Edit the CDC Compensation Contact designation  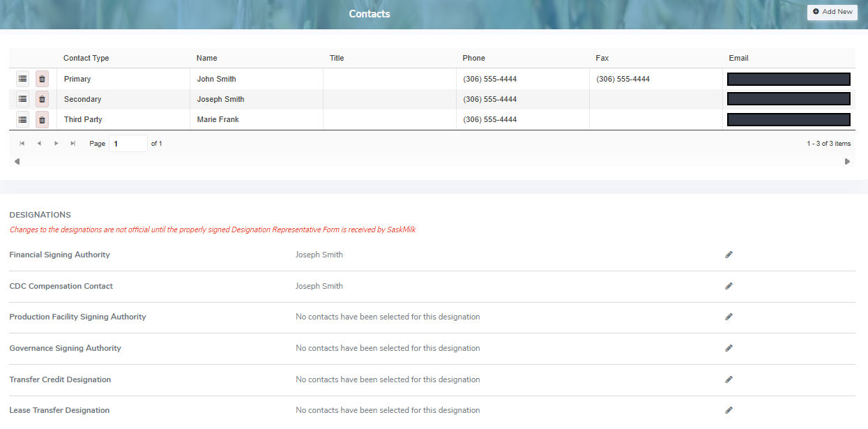(729, 286)
